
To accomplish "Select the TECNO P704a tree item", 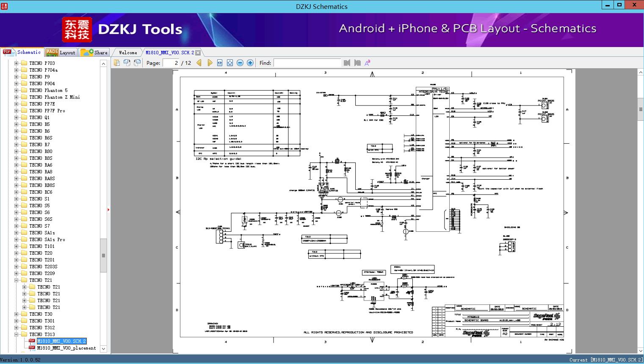I will pyautogui.click(x=44, y=70).
